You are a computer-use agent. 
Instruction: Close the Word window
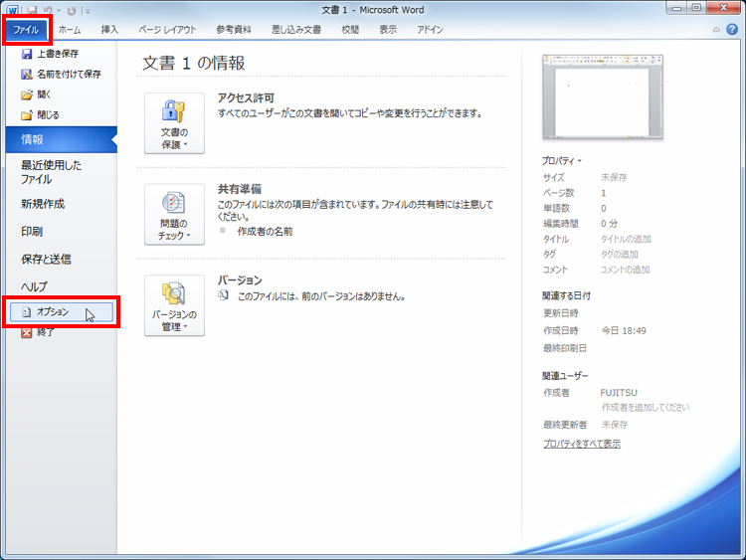(724, 8)
